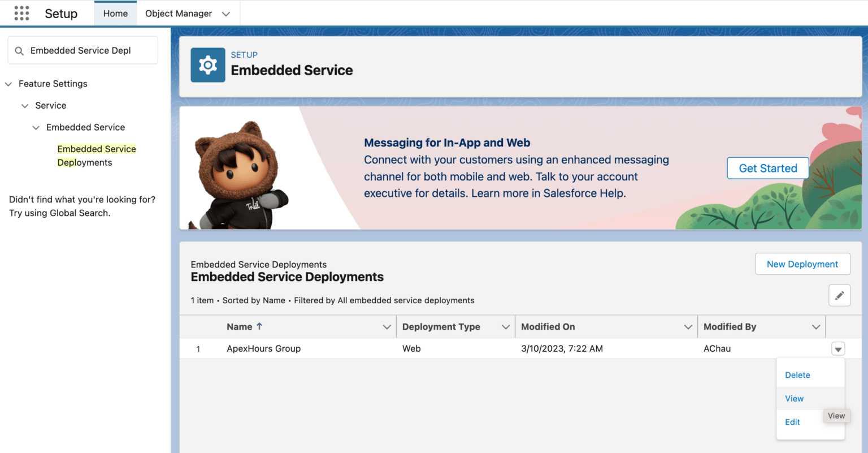The height and width of the screenshot is (453, 868).
Task: Open the ApexHours Group deployment
Action: tap(263, 348)
